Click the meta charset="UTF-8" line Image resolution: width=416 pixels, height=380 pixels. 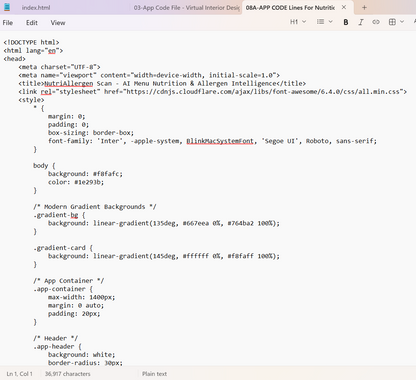pos(59,67)
